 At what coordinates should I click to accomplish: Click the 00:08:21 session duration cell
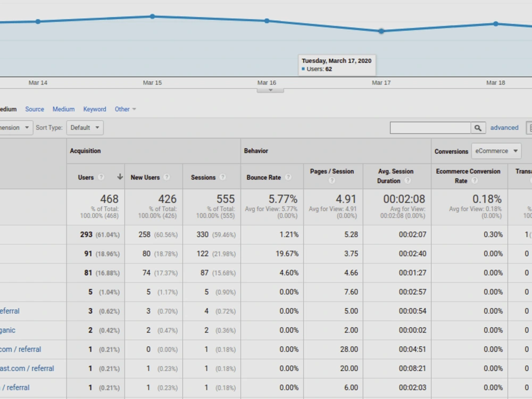point(413,369)
